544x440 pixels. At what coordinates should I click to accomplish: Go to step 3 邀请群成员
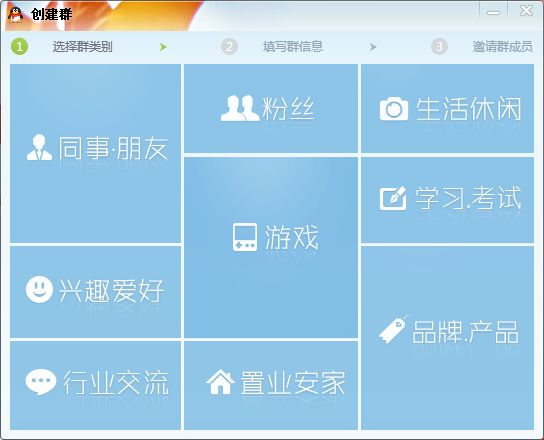coord(503,46)
